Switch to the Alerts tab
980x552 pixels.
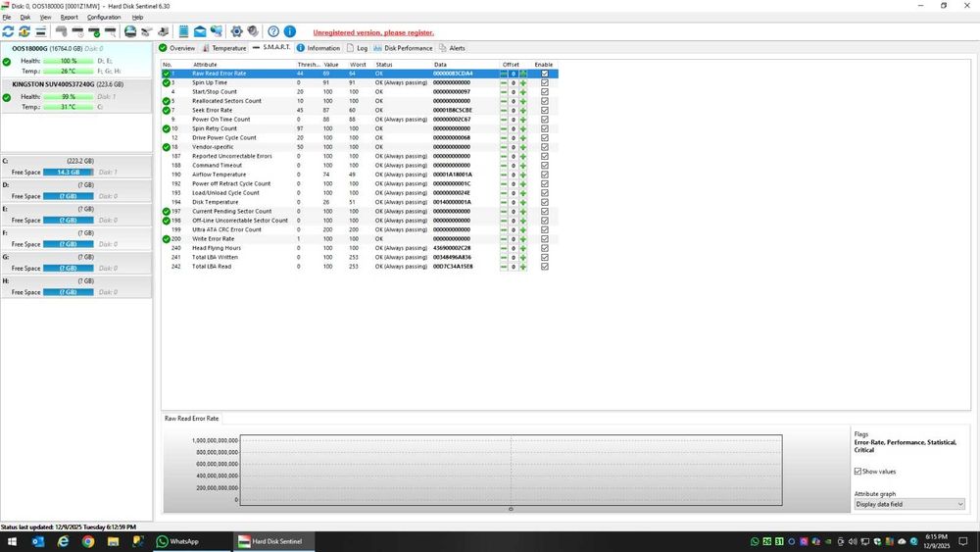(x=452, y=48)
